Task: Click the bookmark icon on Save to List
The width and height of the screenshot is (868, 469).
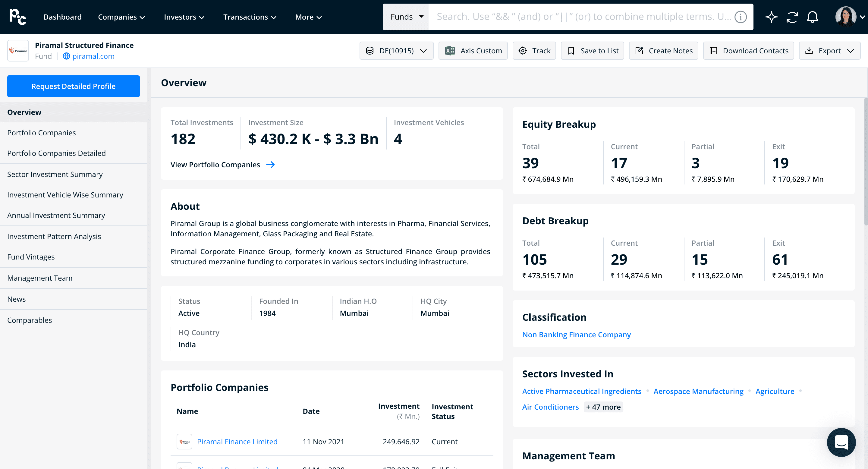Action: point(571,51)
